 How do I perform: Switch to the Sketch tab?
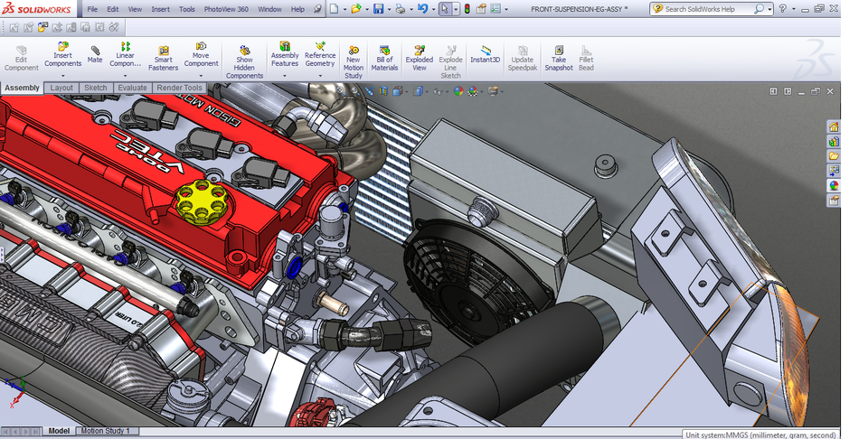coord(95,88)
